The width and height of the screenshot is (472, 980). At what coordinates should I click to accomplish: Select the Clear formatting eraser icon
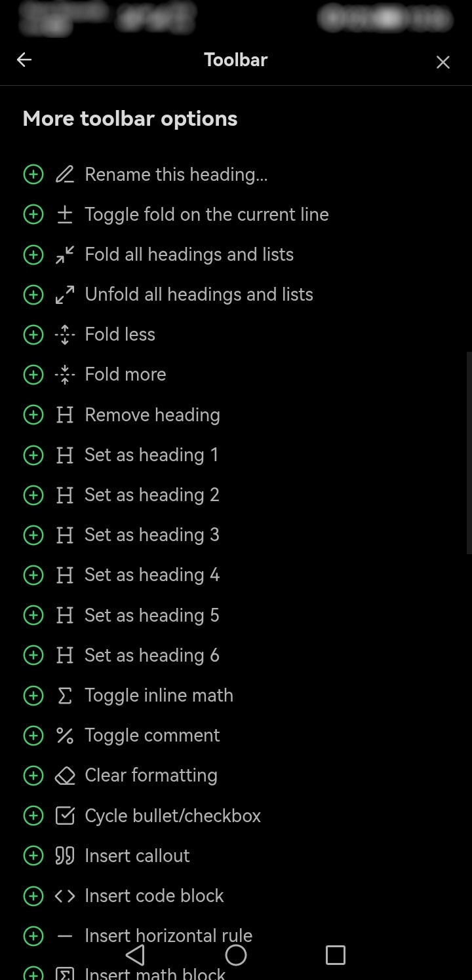point(64,775)
